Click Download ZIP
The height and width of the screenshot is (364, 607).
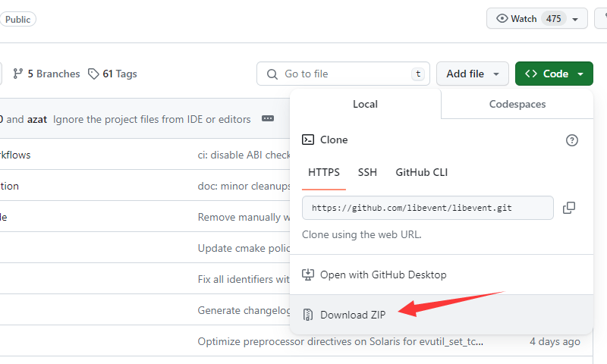pyautogui.click(x=353, y=315)
